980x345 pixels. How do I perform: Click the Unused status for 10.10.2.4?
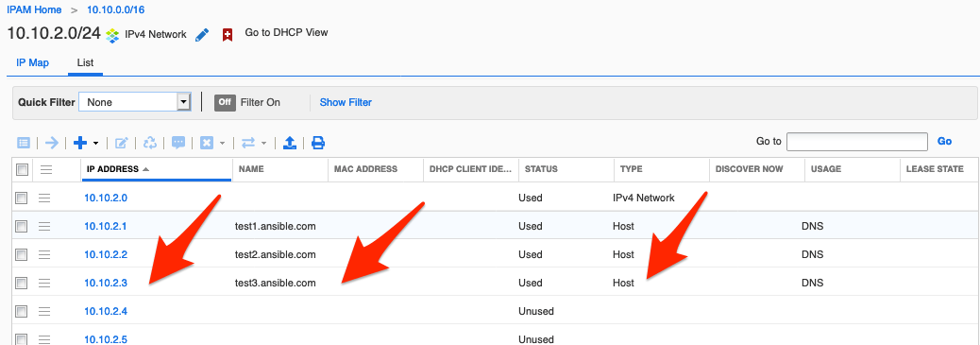[x=536, y=311]
